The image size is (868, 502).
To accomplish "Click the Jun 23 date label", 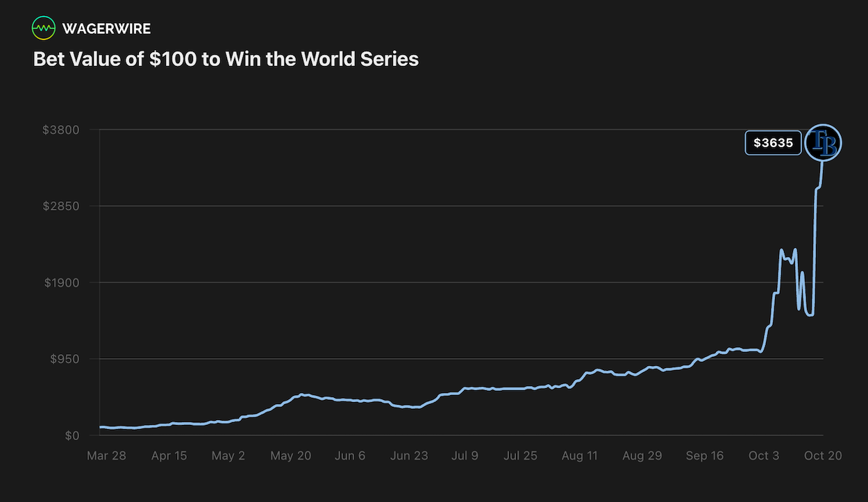I will [409, 455].
